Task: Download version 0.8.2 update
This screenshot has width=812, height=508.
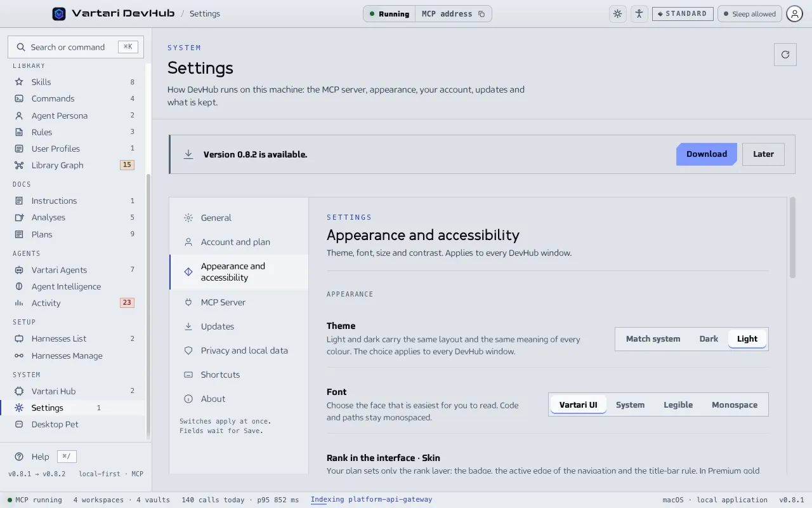Action: point(707,154)
